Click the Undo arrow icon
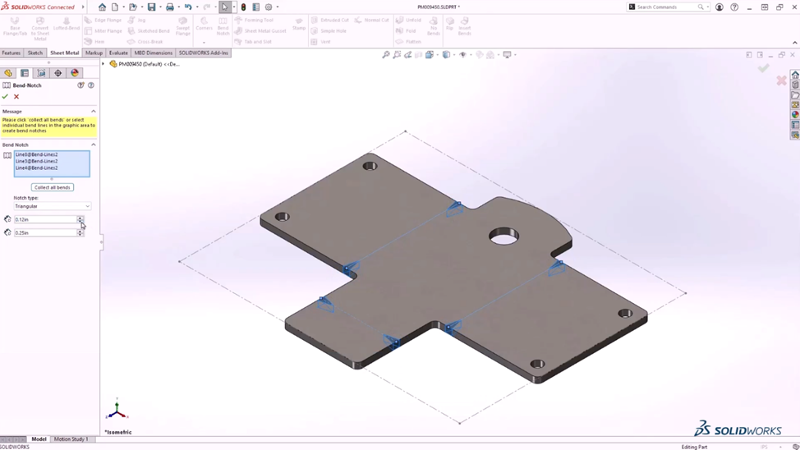Image resolution: width=800 pixels, height=450 pixels. click(187, 7)
